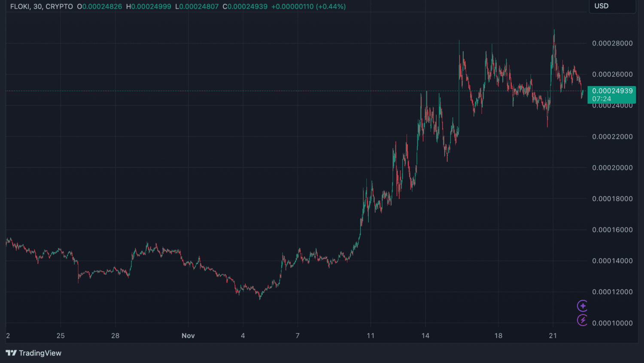Click the date label 25 on time axis

click(x=61, y=336)
